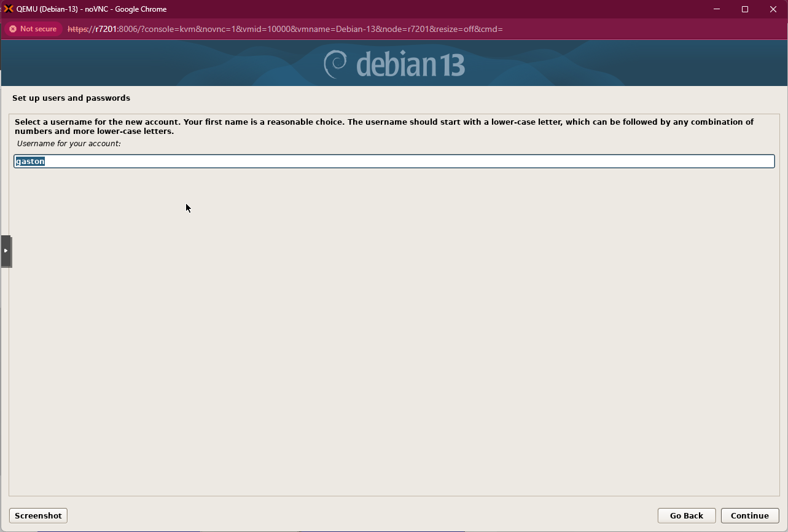The width and height of the screenshot is (788, 532).
Task: Click the maximize icon of the Chrome window
Action: click(744, 9)
